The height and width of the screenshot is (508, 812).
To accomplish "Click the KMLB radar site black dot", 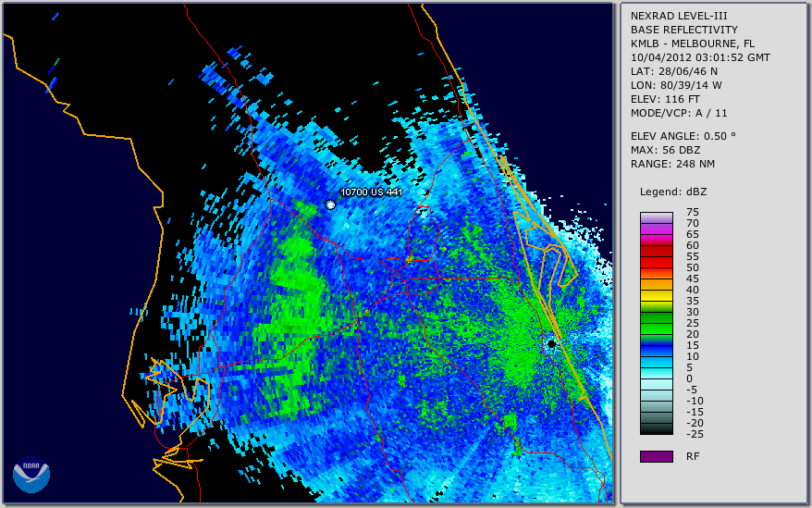I will [x=551, y=343].
